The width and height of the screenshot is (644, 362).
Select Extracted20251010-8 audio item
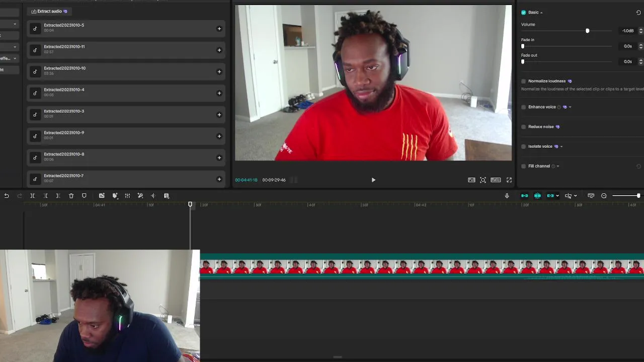point(126,157)
